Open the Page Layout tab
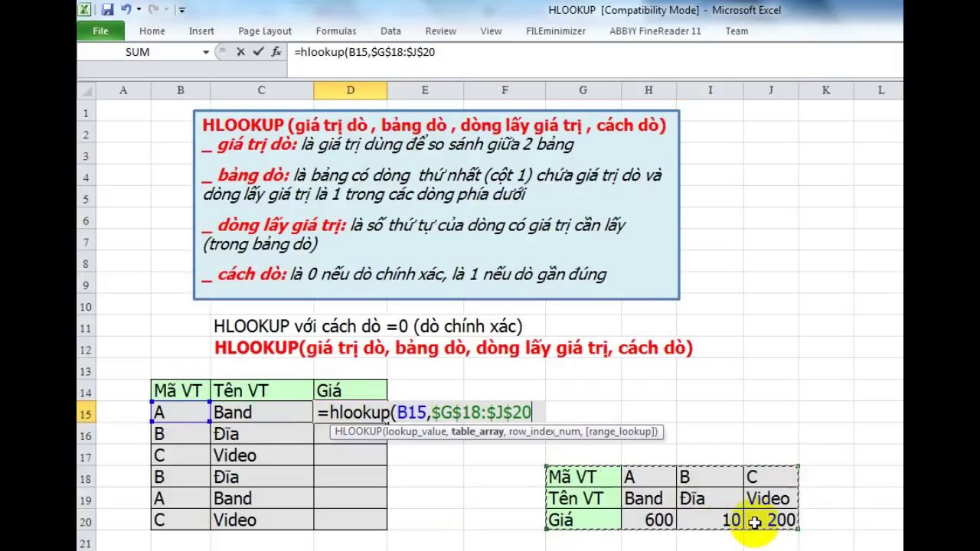Screen dimensions: 980x551 [265, 31]
